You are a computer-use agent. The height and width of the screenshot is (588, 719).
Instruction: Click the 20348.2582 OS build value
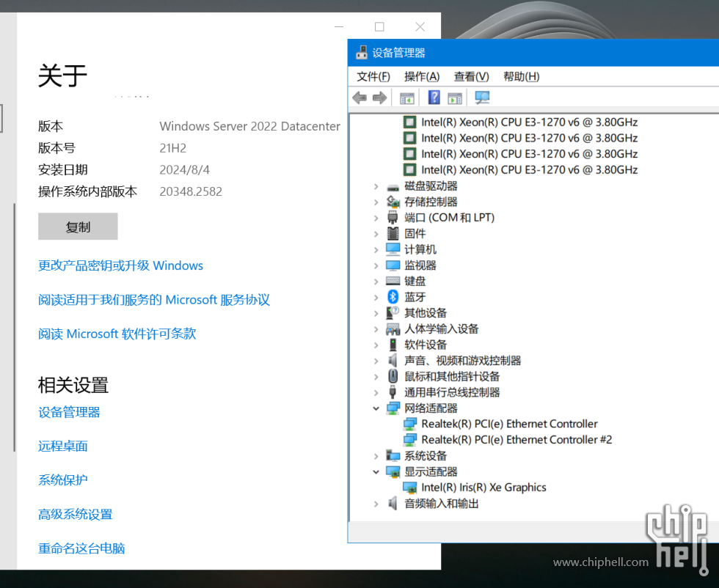pyautogui.click(x=191, y=191)
